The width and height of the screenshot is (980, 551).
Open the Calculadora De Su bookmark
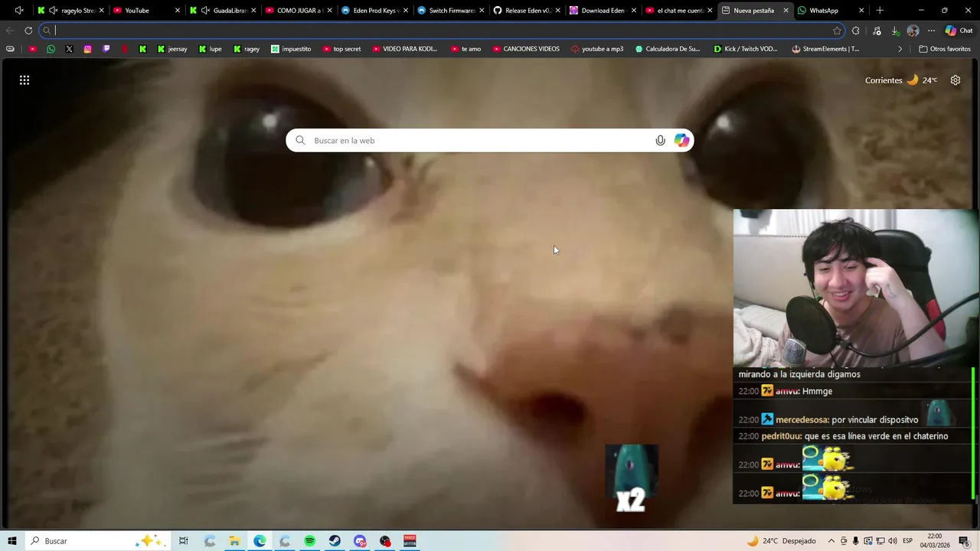point(668,49)
